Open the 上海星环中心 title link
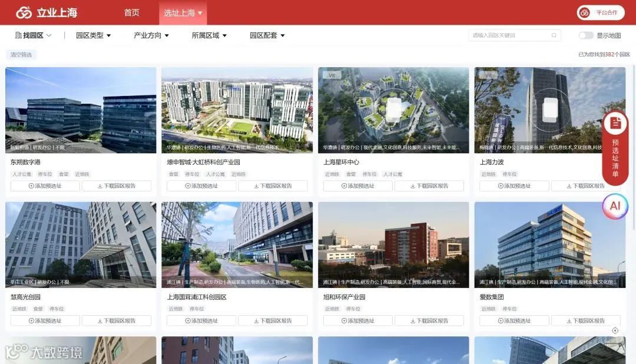This screenshot has width=636, height=364. tap(341, 162)
